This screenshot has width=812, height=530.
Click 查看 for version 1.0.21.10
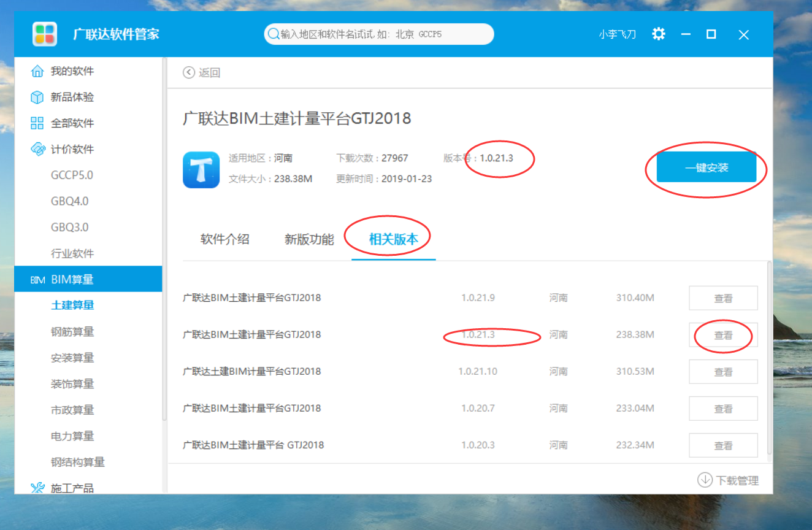coord(723,372)
